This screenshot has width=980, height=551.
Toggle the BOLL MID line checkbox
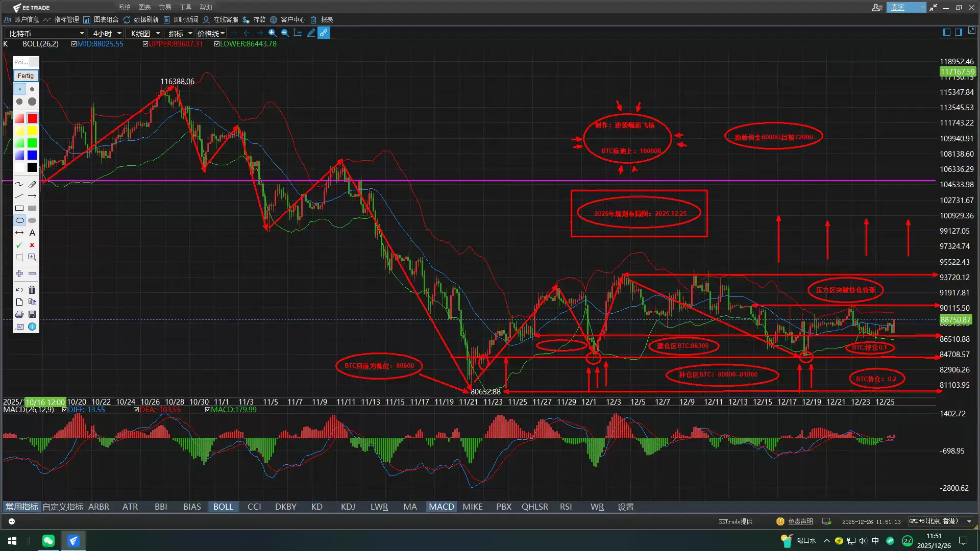[74, 44]
